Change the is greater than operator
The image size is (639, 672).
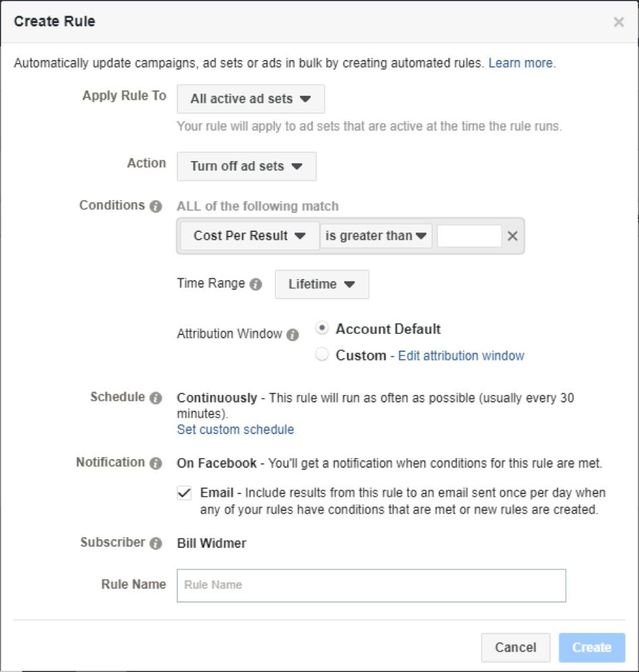376,236
